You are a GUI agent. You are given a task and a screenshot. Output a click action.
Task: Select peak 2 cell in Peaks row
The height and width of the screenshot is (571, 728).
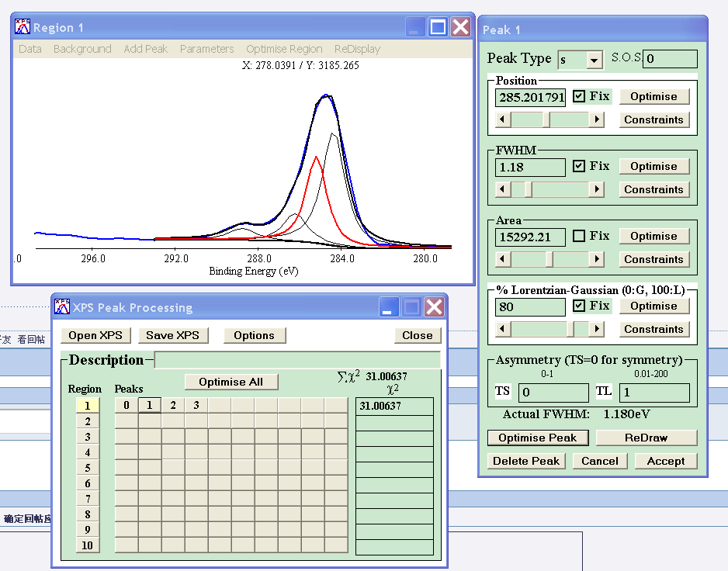(x=173, y=405)
